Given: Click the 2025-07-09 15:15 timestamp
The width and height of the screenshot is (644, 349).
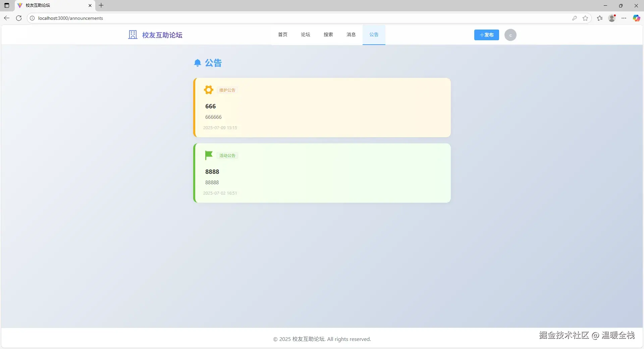Looking at the screenshot, I should pos(220,128).
